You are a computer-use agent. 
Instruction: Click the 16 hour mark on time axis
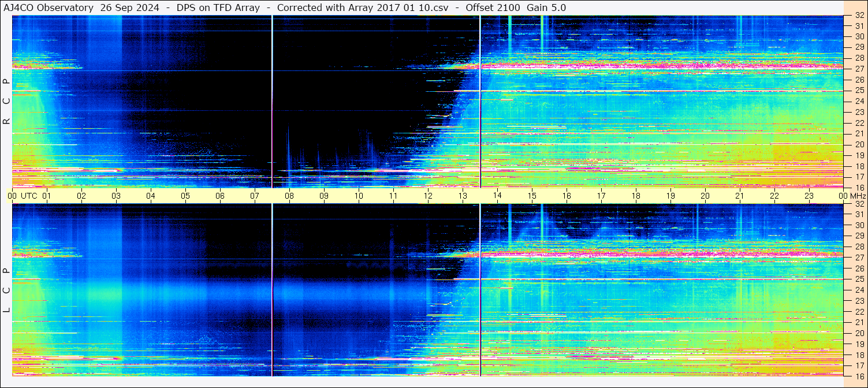(566, 196)
